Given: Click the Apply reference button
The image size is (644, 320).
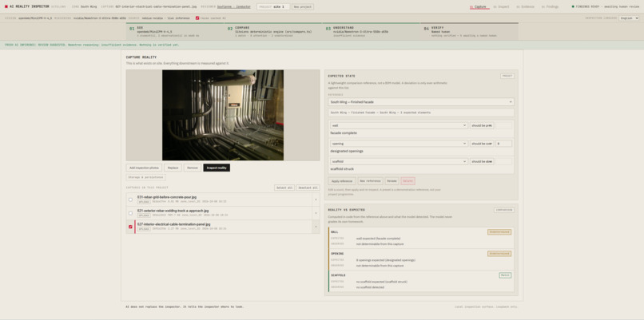Looking at the screenshot, I should coord(342,181).
